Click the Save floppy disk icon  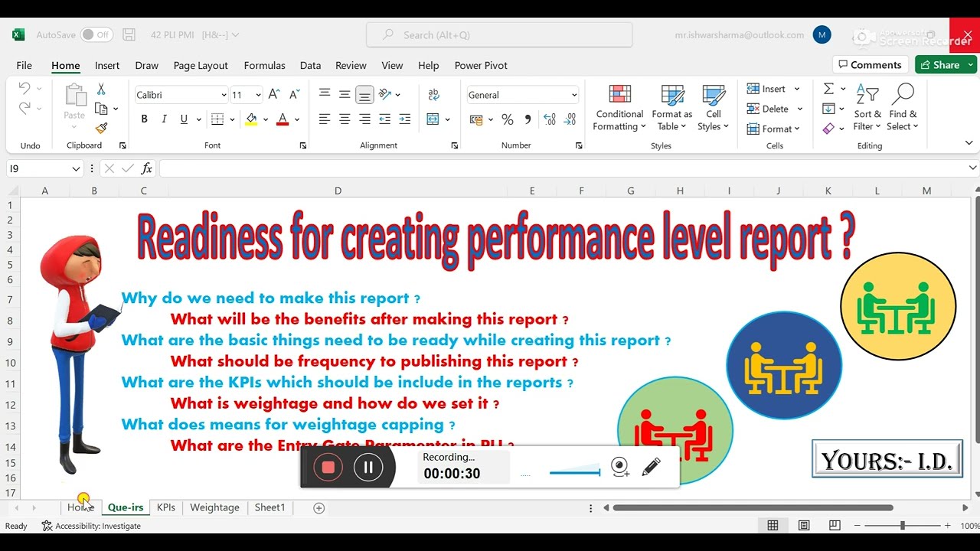[129, 34]
